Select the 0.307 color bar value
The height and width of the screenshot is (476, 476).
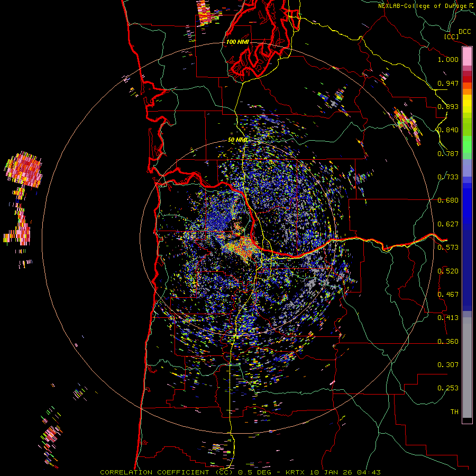tap(448, 365)
